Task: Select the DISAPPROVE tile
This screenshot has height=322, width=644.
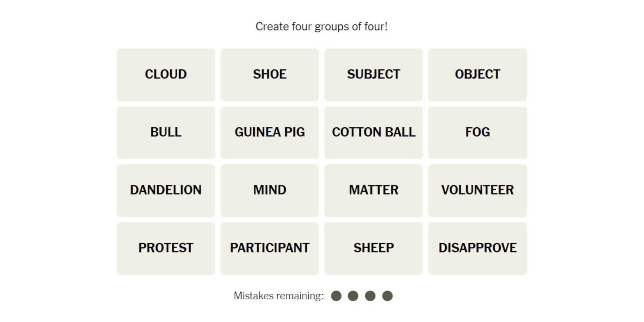Action: pos(477,248)
